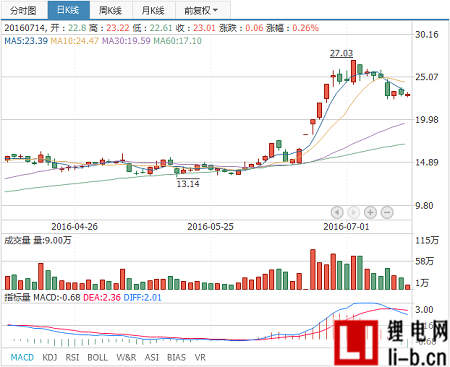Show the BIAS indicator

[176, 357]
